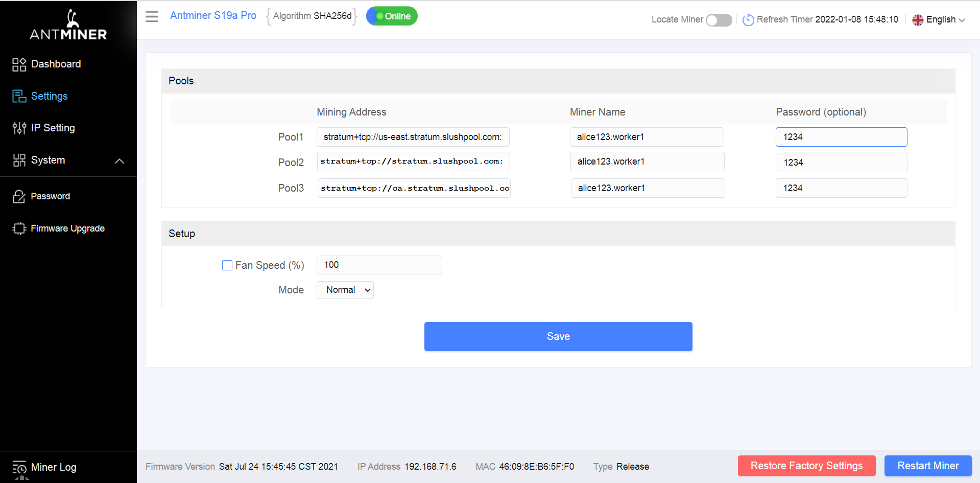Click the Miner Name column header
Screen dimensions: 980x483
point(597,112)
